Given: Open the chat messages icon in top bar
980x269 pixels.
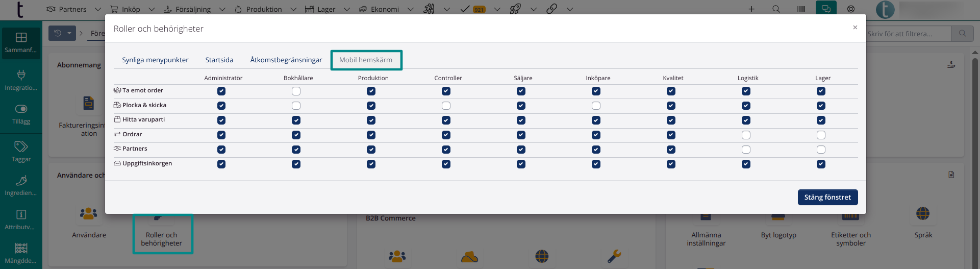Looking at the screenshot, I should [x=826, y=9].
